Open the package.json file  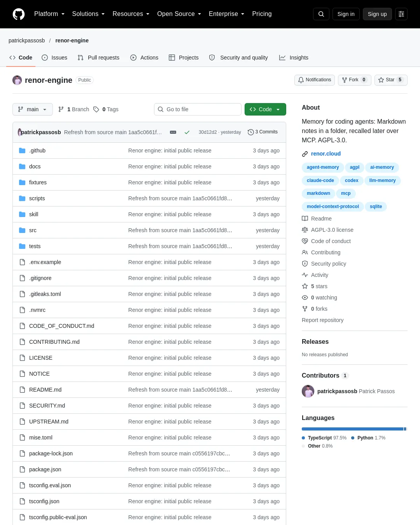(45, 469)
